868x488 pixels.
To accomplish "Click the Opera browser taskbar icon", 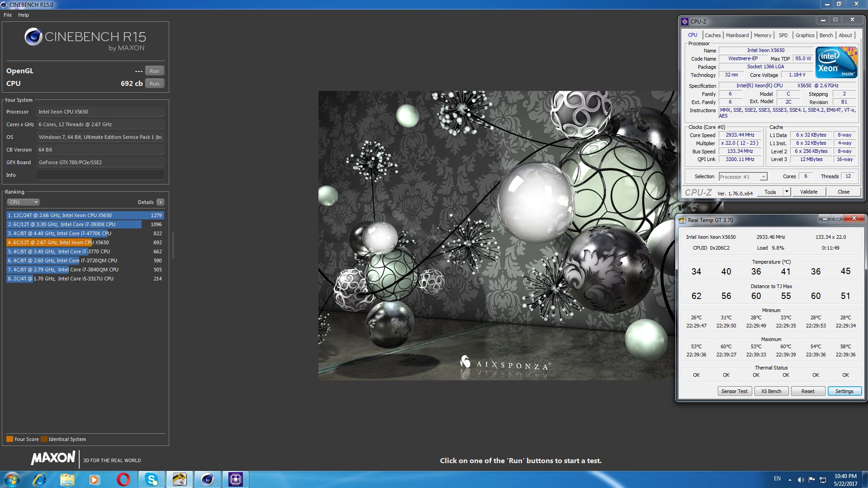I will click(123, 479).
